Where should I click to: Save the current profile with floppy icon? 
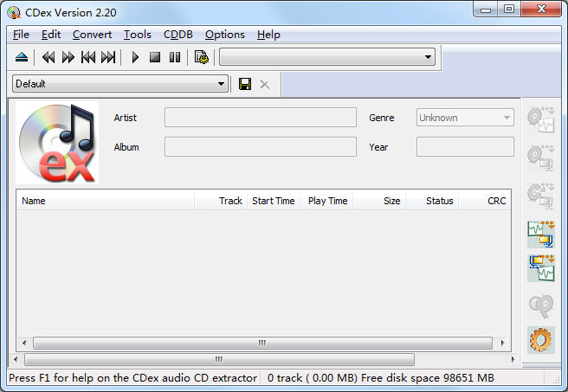[x=245, y=84]
